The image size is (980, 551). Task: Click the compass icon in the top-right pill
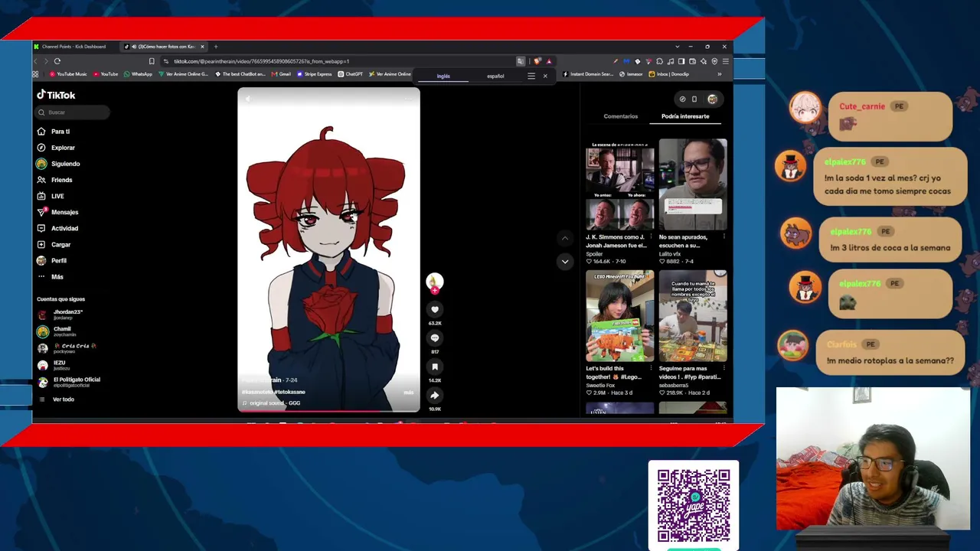[x=682, y=99]
